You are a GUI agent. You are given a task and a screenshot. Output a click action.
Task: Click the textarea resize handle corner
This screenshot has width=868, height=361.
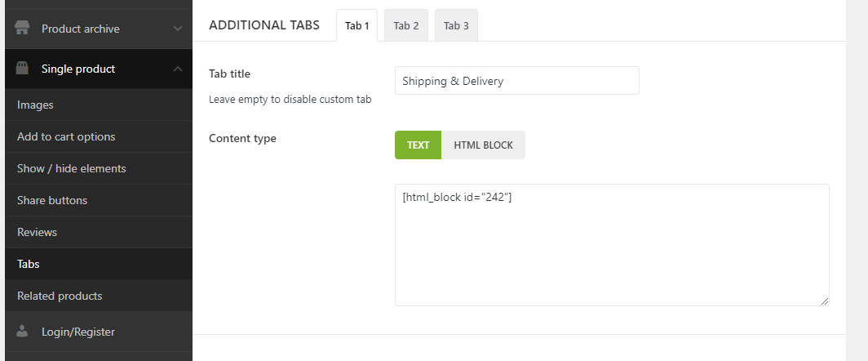pyautogui.click(x=825, y=301)
